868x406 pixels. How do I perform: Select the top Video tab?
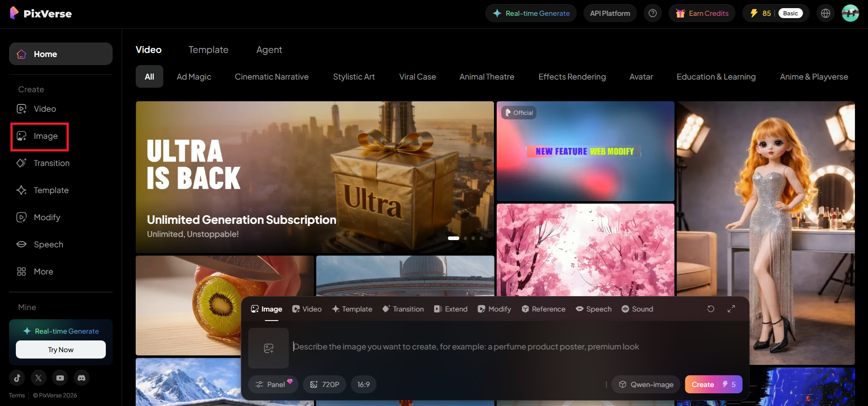pyautogui.click(x=148, y=50)
